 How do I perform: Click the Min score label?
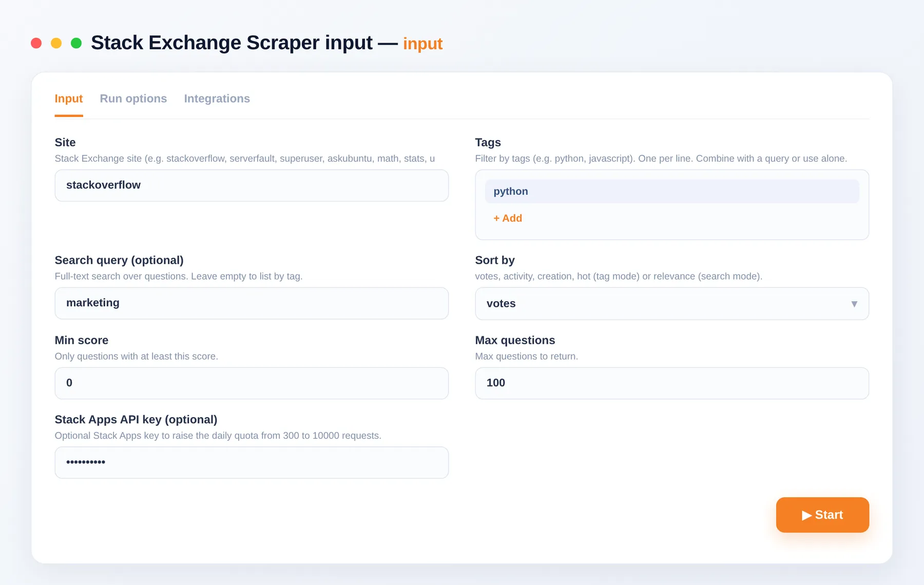(82, 340)
